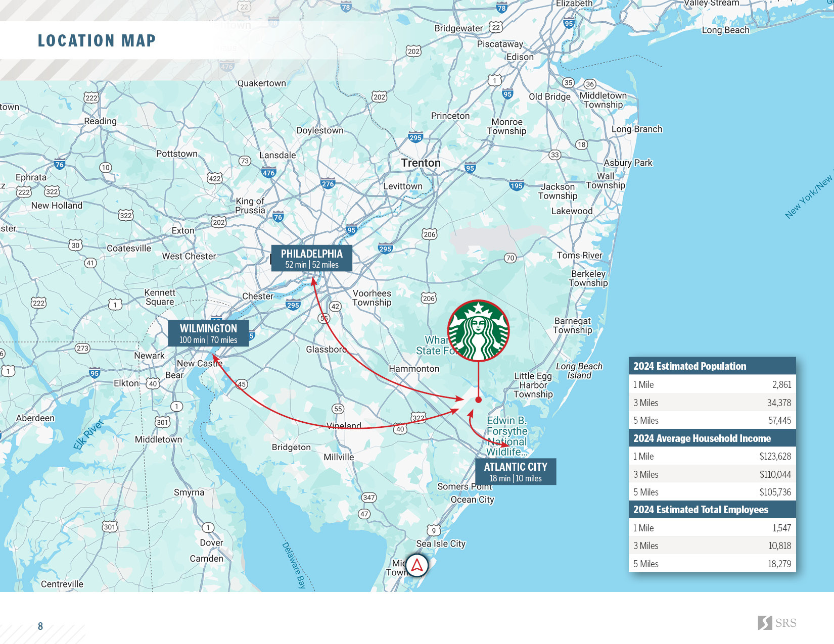The image size is (834, 644).
Task: Click the Lakewood map label
Action: (572, 211)
